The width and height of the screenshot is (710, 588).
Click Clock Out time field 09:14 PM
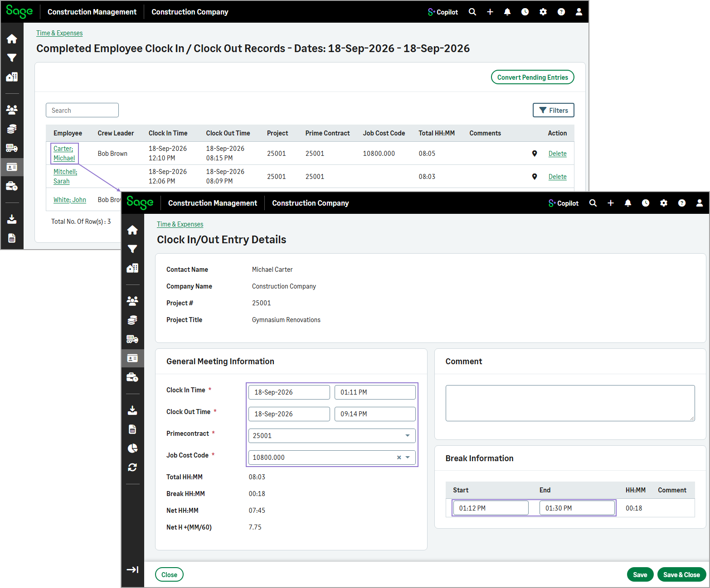[x=375, y=414]
